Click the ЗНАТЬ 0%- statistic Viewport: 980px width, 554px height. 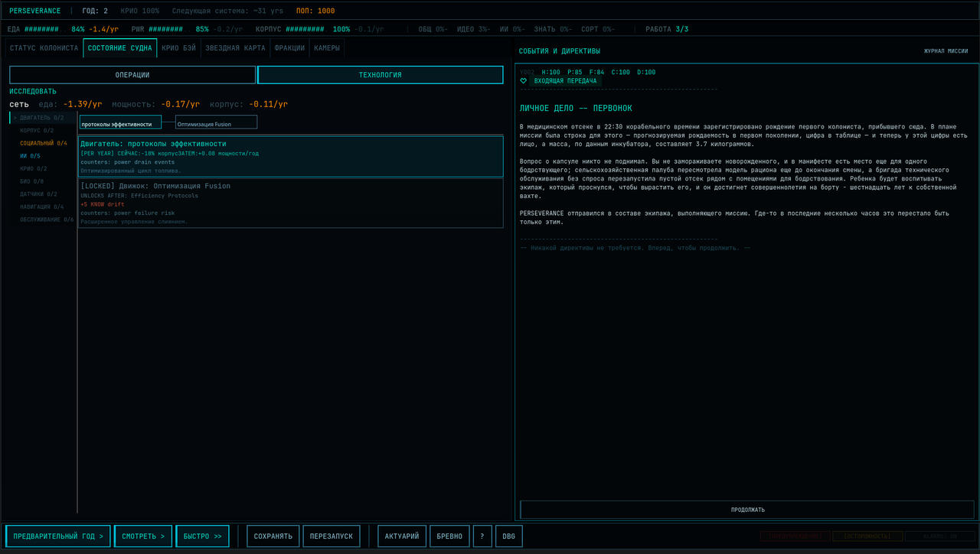553,29
